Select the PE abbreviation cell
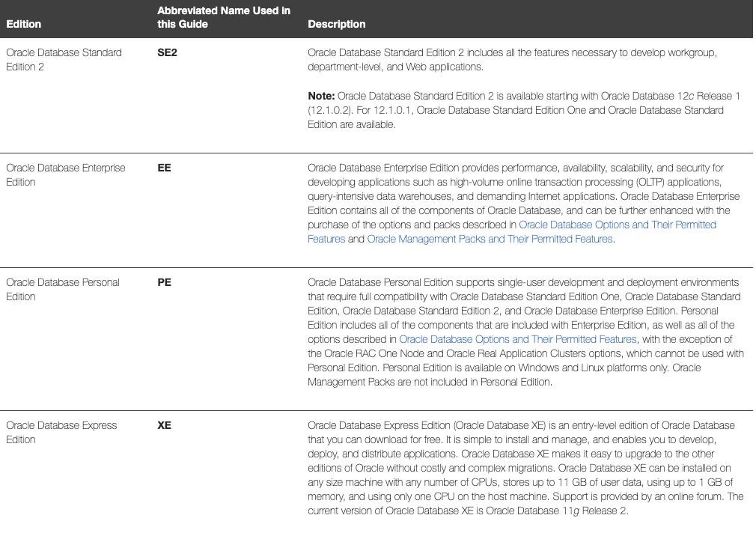This screenshot has height=539, width=756. point(164,282)
